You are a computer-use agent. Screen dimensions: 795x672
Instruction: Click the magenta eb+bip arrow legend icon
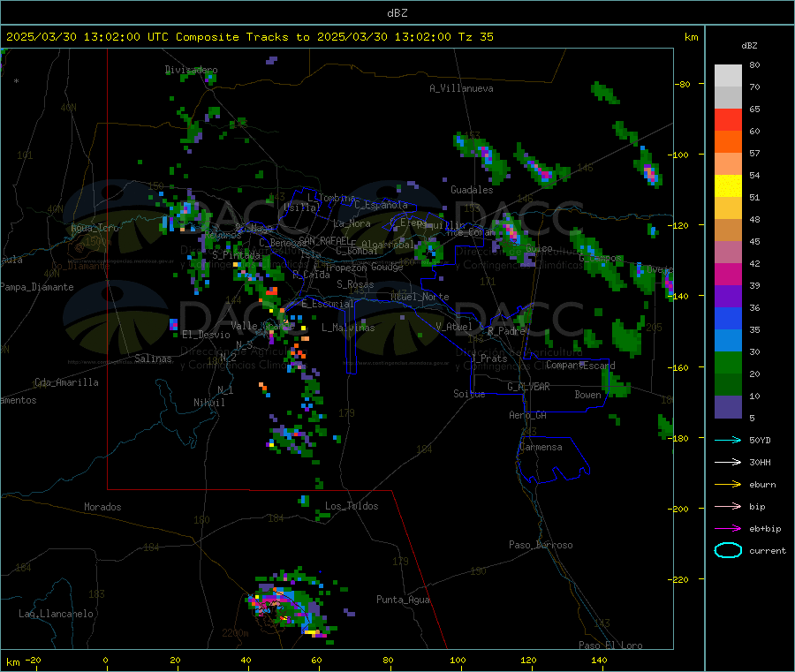(728, 529)
